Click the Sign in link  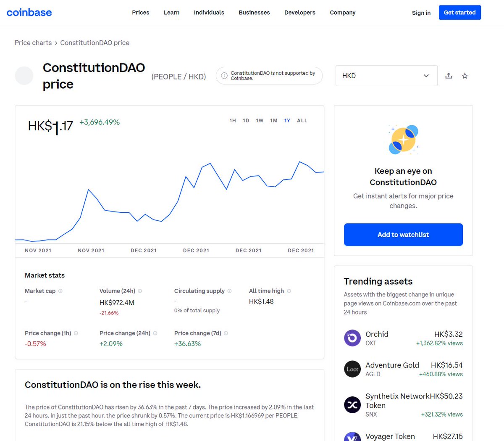click(x=421, y=13)
